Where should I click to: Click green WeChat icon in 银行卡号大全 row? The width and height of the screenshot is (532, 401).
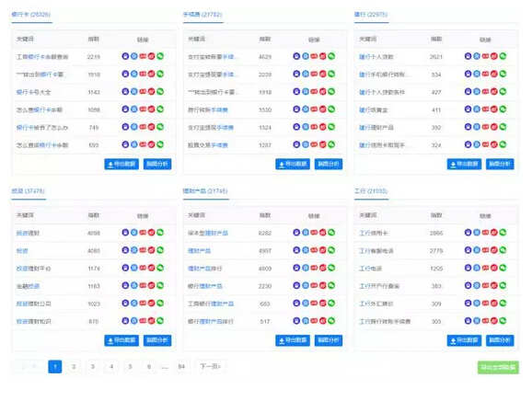pyautogui.click(x=160, y=92)
